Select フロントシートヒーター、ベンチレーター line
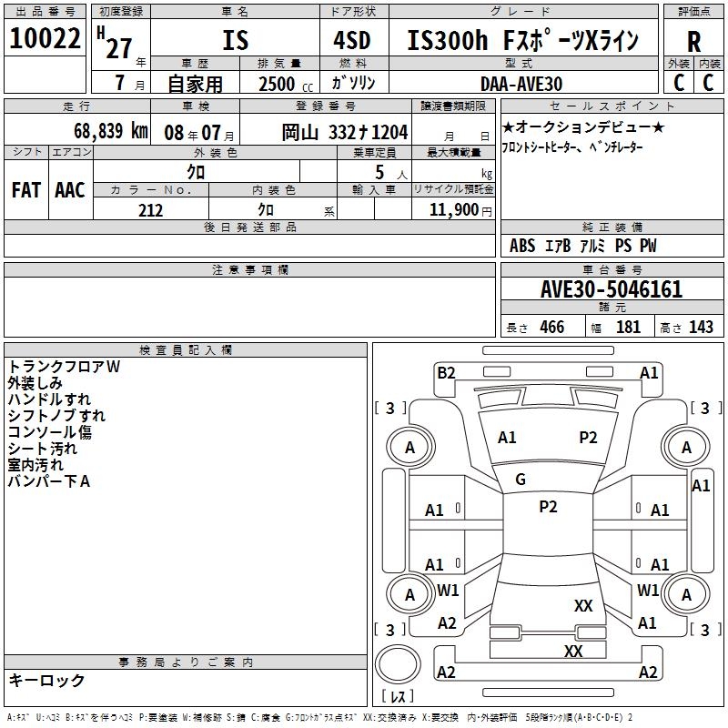This screenshot has height=728, width=728. [x=572, y=147]
